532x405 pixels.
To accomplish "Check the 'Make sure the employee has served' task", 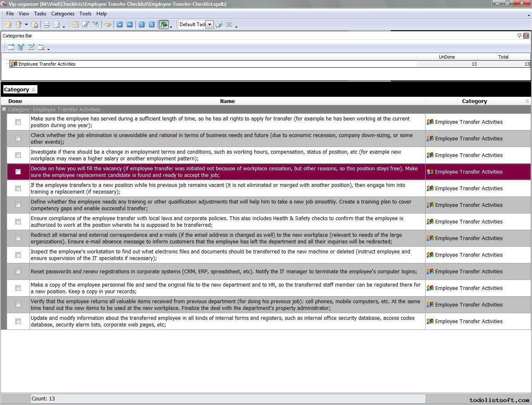I will 18,122.
